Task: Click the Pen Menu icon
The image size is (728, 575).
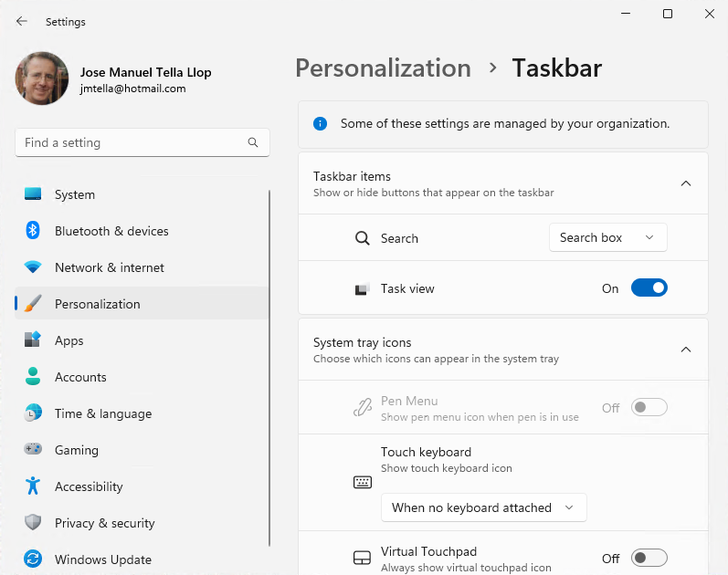Action: tap(362, 407)
